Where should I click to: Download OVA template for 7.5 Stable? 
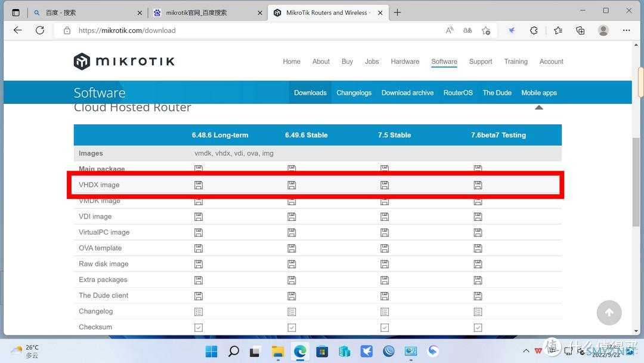tap(385, 248)
